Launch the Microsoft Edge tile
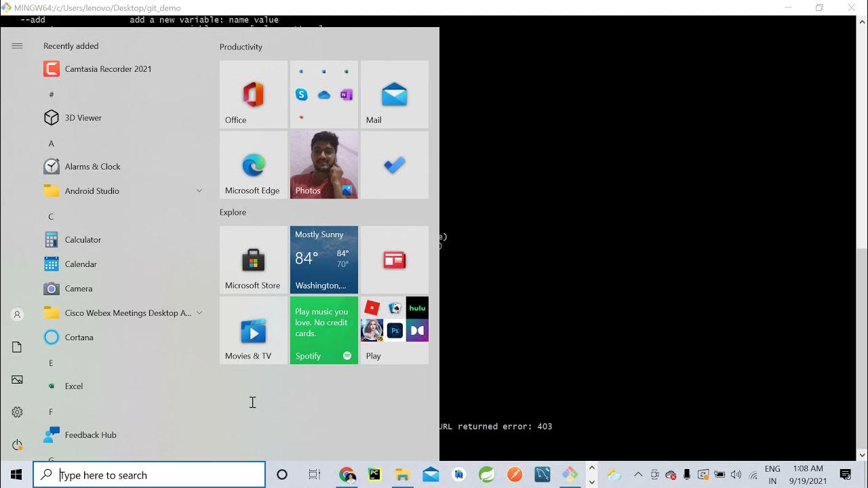Image resolution: width=868 pixels, height=488 pixels. [254, 165]
